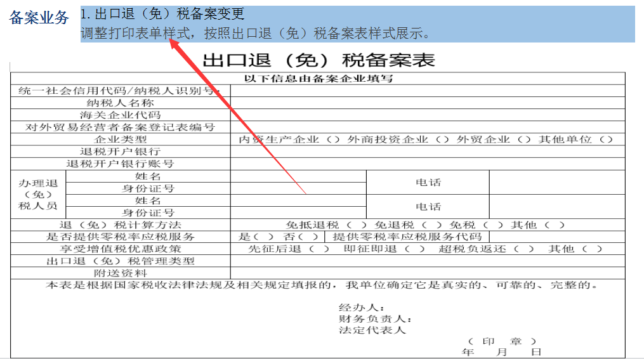Click the 纳税人名称 blank field
The image size is (644, 359).
427,103
